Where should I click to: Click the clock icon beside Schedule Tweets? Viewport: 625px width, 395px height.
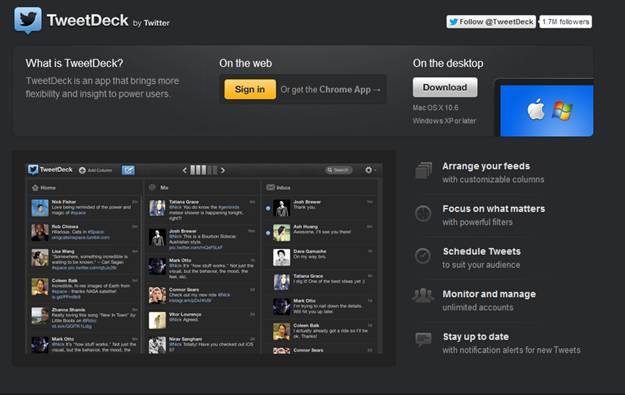pos(423,255)
